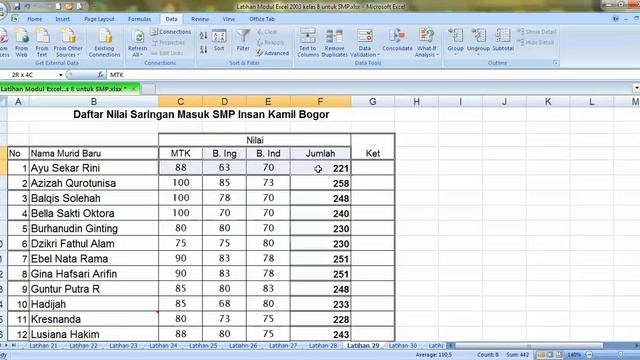Click the Text to Columns icon
The image size is (640, 360).
tap(308, 42)
